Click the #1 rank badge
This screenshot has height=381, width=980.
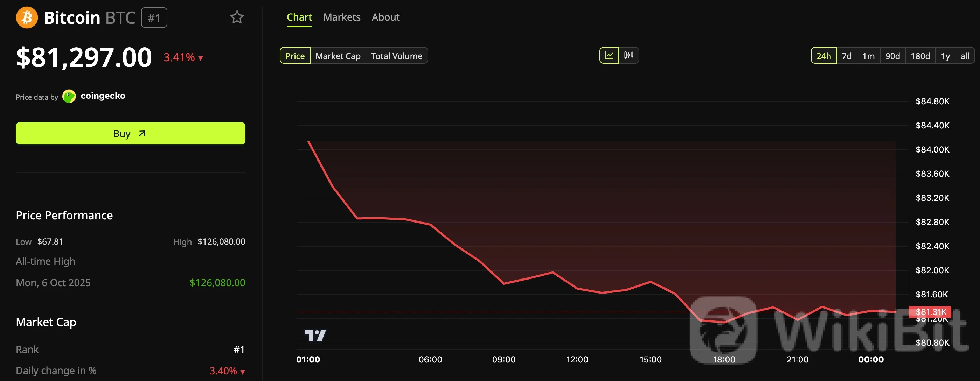pyautogui.click(x=154, y=18)
